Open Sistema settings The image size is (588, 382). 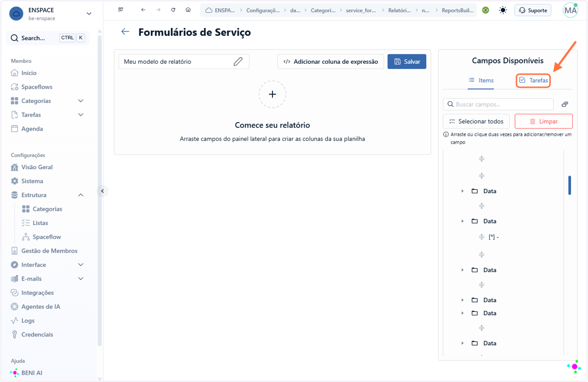point(32,181)
